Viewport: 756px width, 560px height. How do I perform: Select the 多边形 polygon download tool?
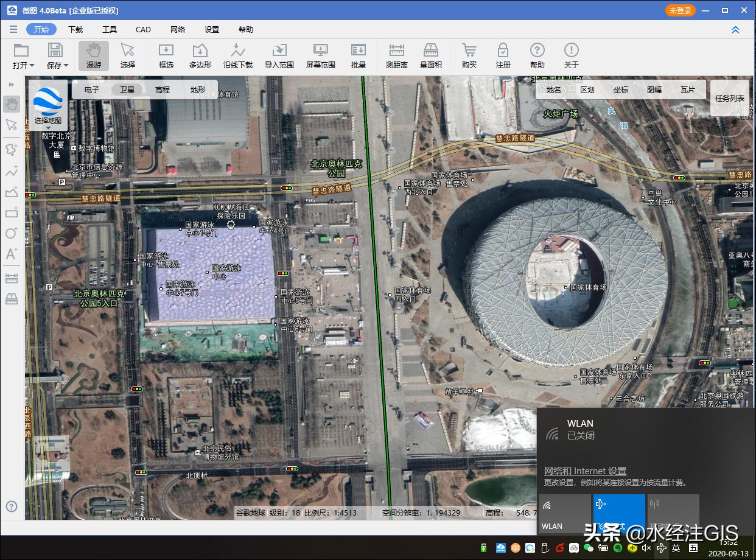coord(200,55)
